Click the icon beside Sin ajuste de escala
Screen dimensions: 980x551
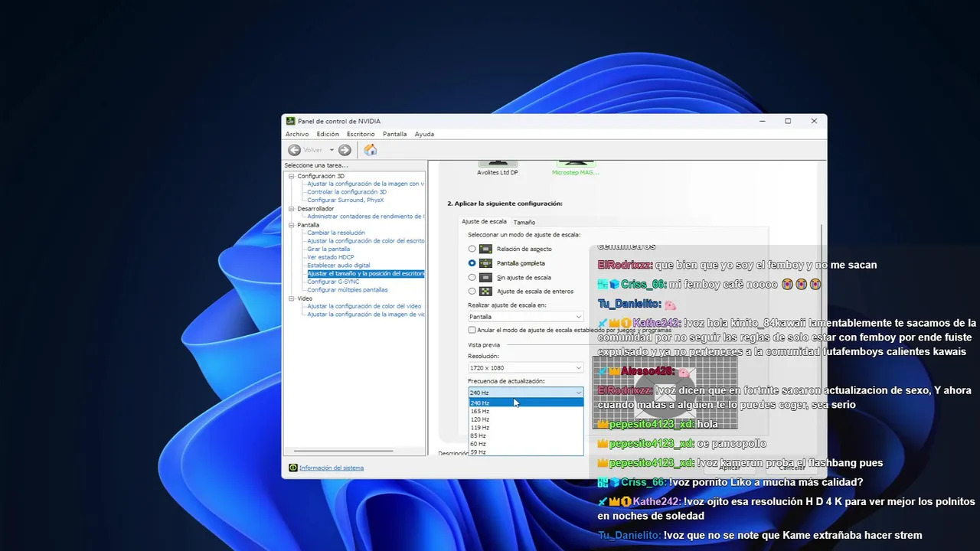coord(485,277)
